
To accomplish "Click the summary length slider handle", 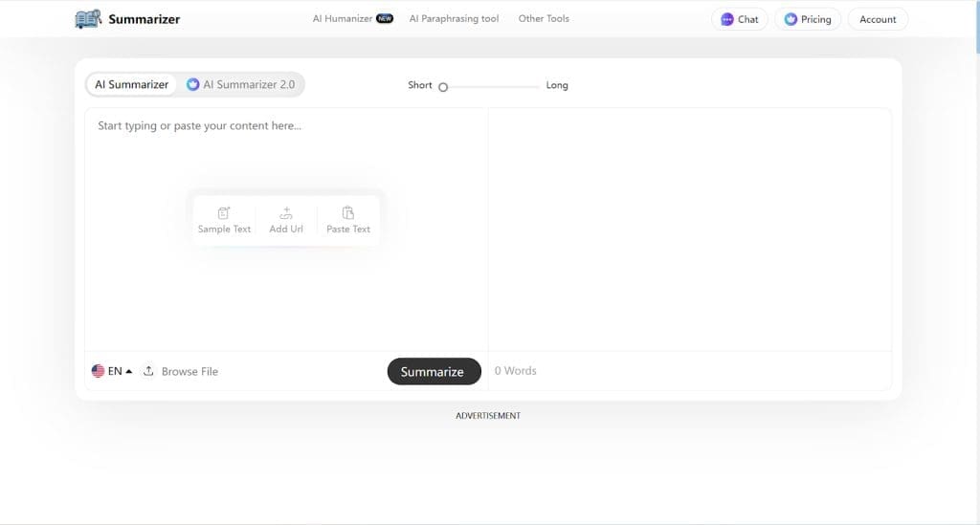I will click(443, 87).
